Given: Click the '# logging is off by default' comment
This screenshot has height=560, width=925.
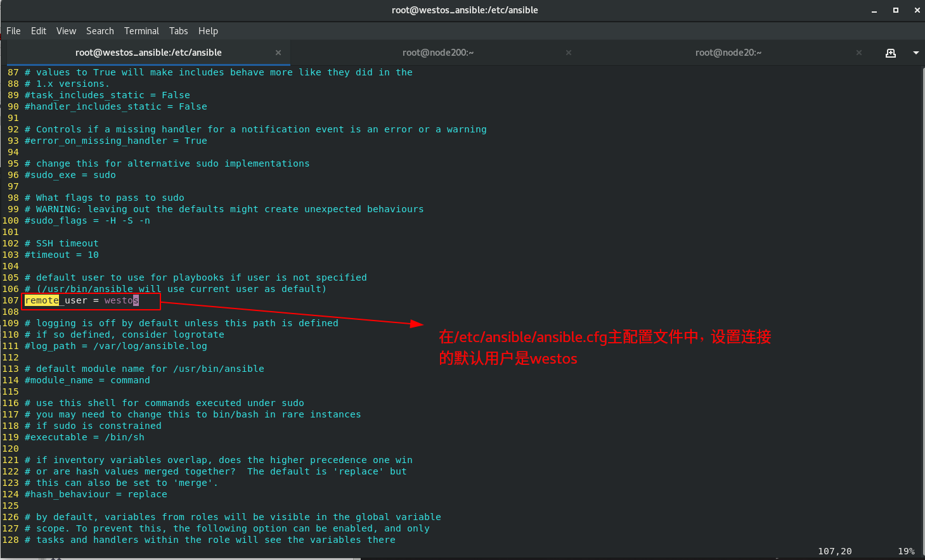Looking at the screenshot, I should click(181, 323).
